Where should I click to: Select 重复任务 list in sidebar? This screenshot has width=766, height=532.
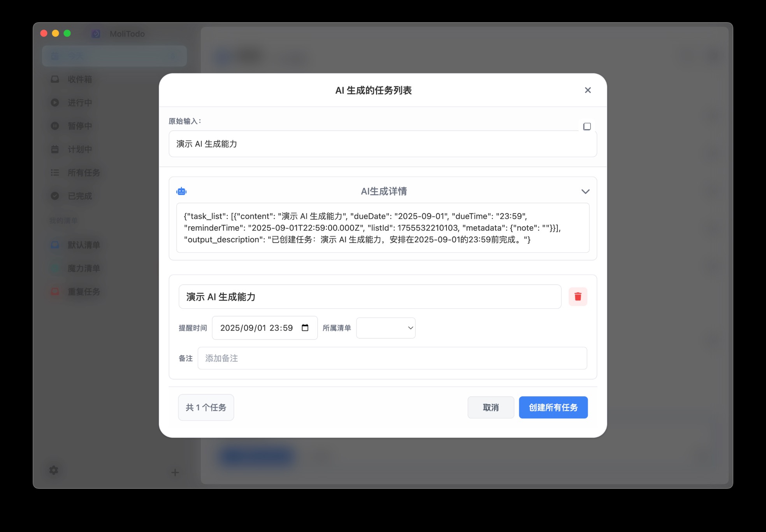click(x=114, y=292)
